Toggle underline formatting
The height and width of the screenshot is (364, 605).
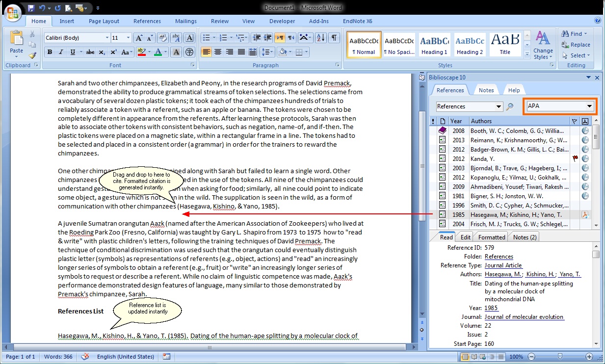coord(73,52)
